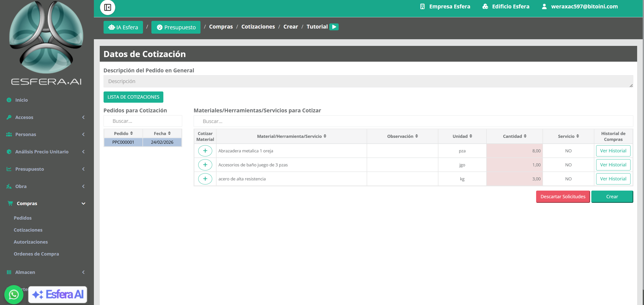
Task: Expand the Análisis Precio Unitario chevron
Action: click(x=83, y=152)
